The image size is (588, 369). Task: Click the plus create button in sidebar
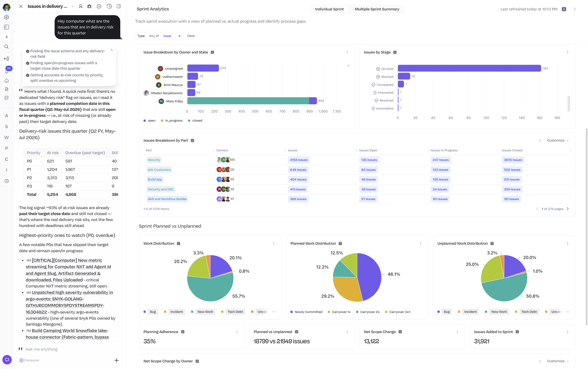(x=7, y=37)
